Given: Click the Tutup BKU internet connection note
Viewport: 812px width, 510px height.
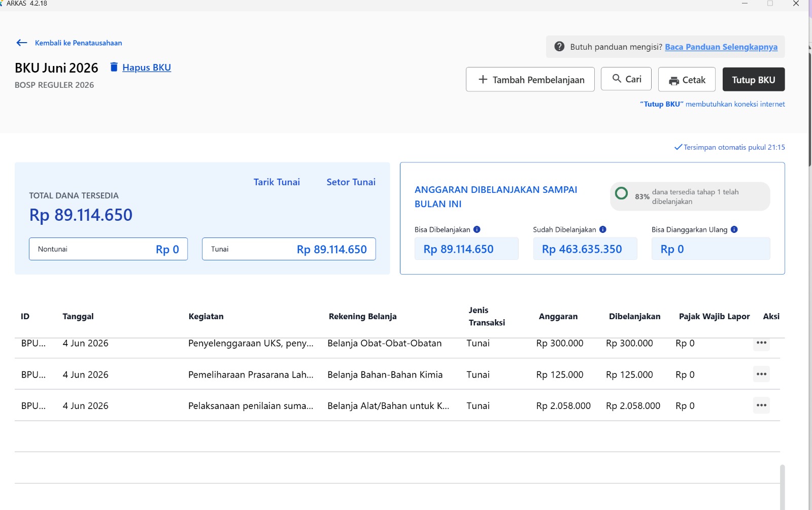Looking at the screenshot, I should point(712,104).
